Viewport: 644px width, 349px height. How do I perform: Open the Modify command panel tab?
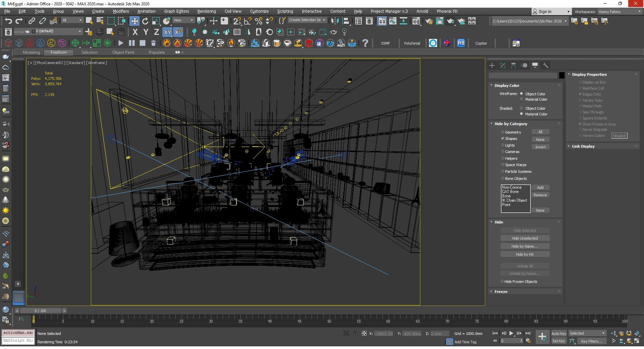[503, 65]
